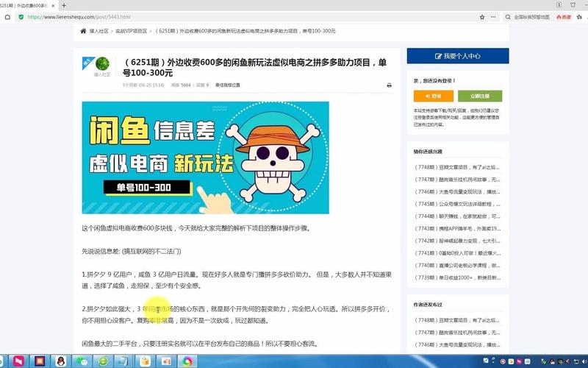Open sidebar link （7743期）携程APP薅羊毛
The image size is (588, 368).
click(456, 229)
